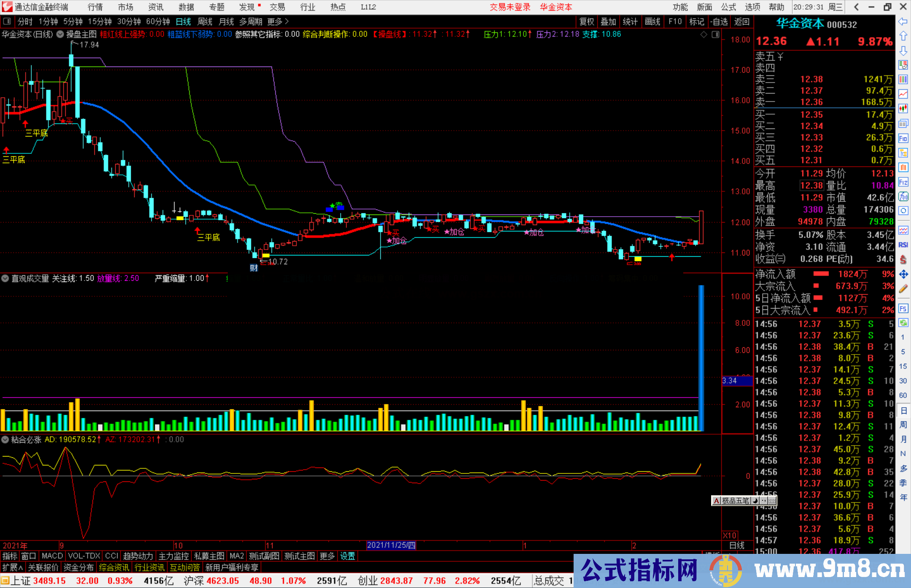Open the 行情 menu
911x588 pixels.
point(95,7)
